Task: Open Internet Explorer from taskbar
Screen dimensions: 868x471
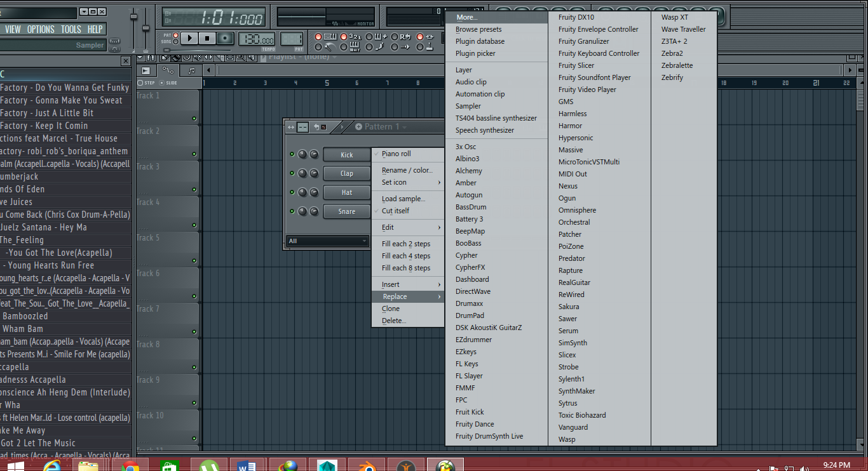Action: point(51,467)
